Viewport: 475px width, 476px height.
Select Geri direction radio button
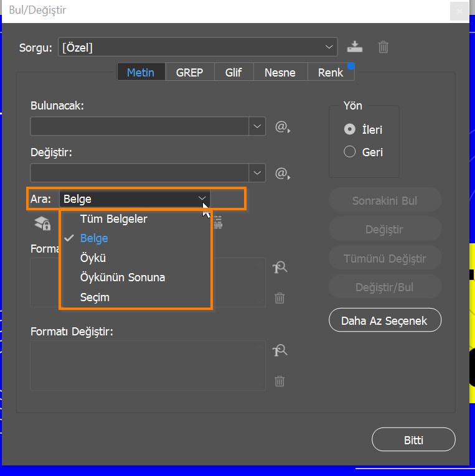350,151
